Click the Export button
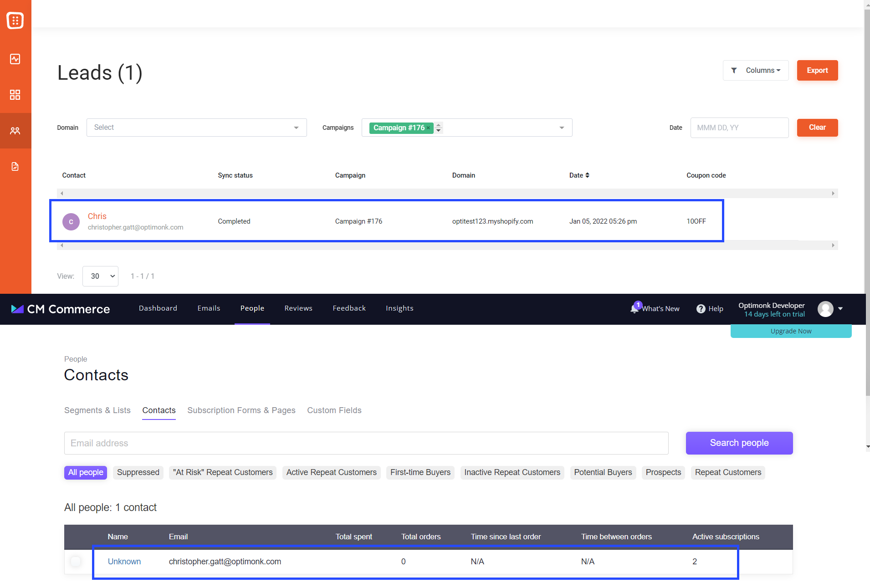 coord(817,71)
